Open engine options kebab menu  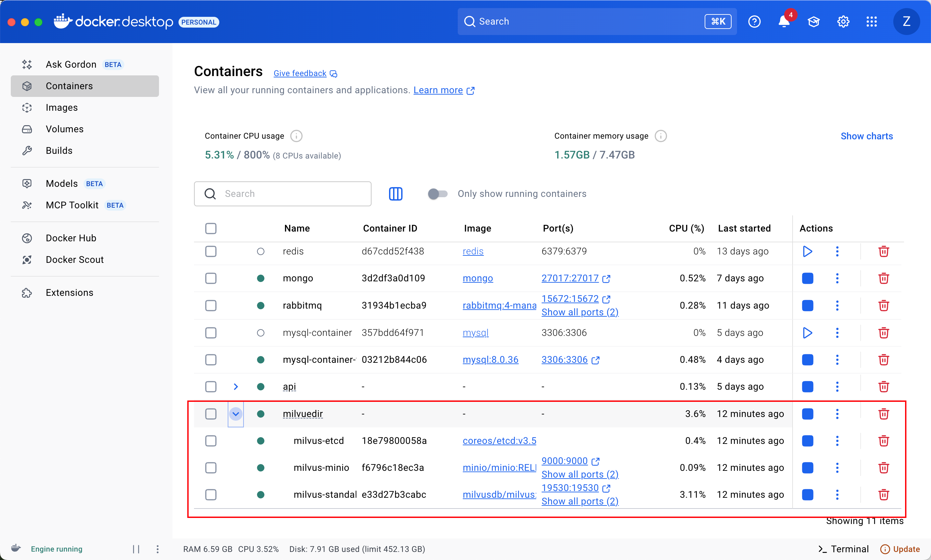[x=158, y=549]
